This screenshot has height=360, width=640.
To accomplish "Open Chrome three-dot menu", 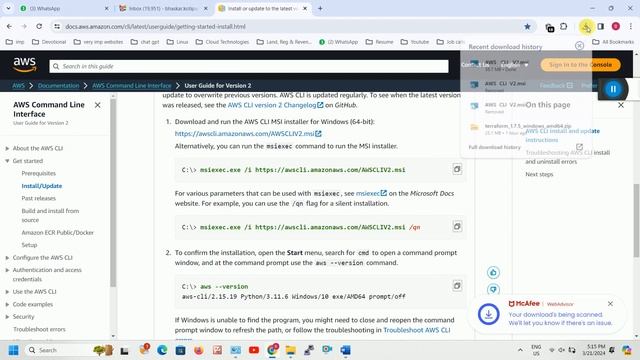I will point(631,27).
